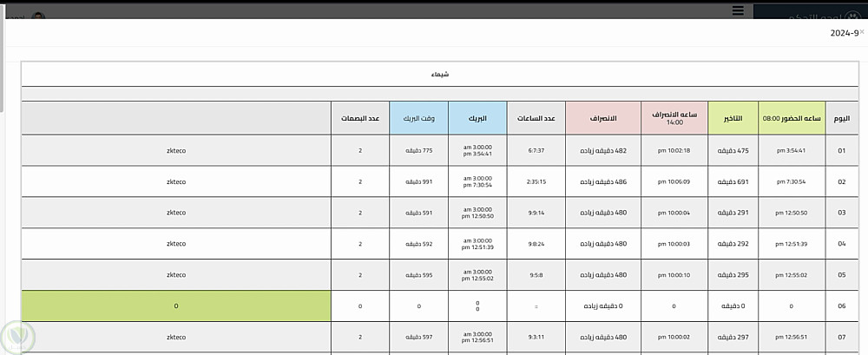The width and height of the screenshot is (868, 355).
Task: Select day cell 04
Action: click(x=841, y=244)
